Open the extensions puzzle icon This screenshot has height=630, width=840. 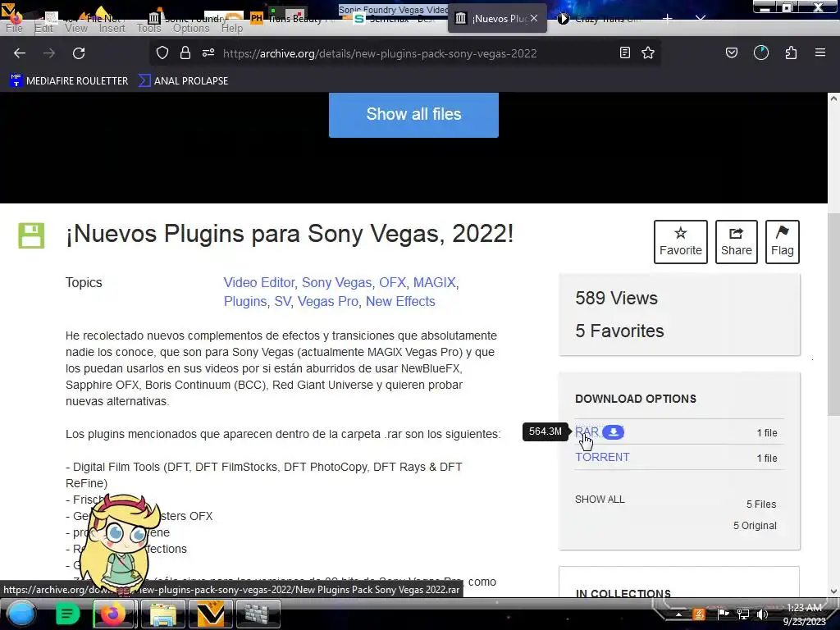click(791, 52)
